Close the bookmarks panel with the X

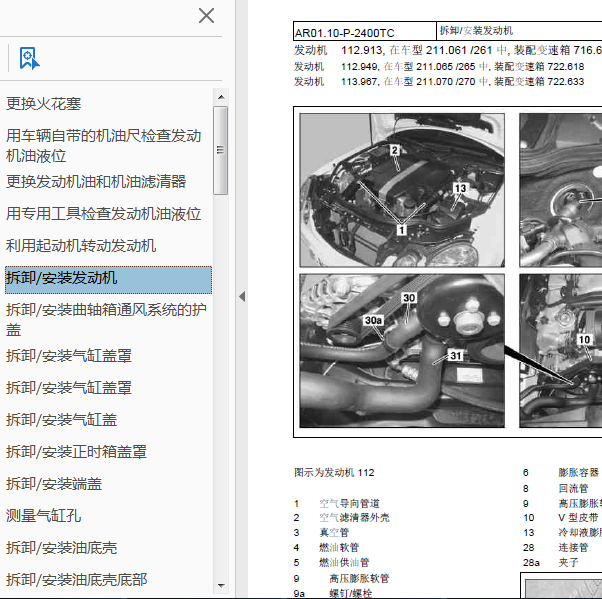coord(206,16)
